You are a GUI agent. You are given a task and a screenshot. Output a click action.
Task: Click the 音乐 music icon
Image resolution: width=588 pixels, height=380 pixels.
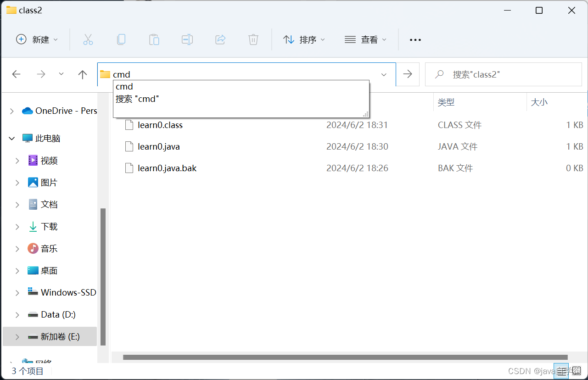click(x=33, y=248)
